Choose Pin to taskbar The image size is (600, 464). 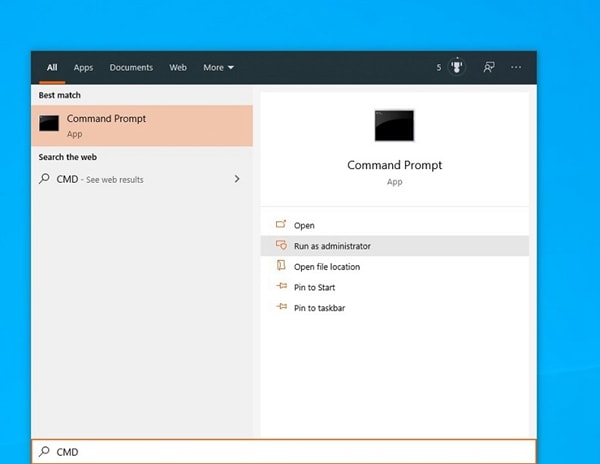coord(395,308)
